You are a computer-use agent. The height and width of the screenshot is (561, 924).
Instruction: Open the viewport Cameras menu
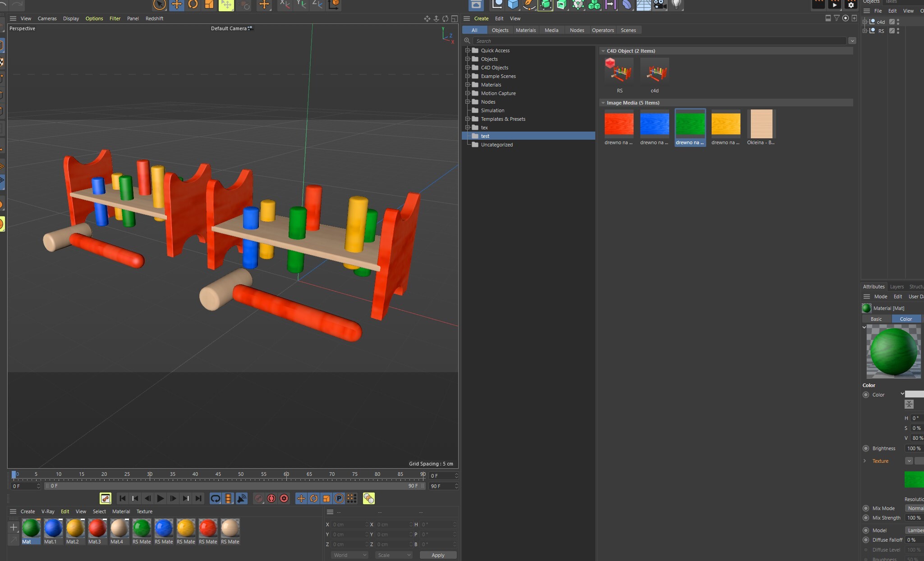[47, 18]
